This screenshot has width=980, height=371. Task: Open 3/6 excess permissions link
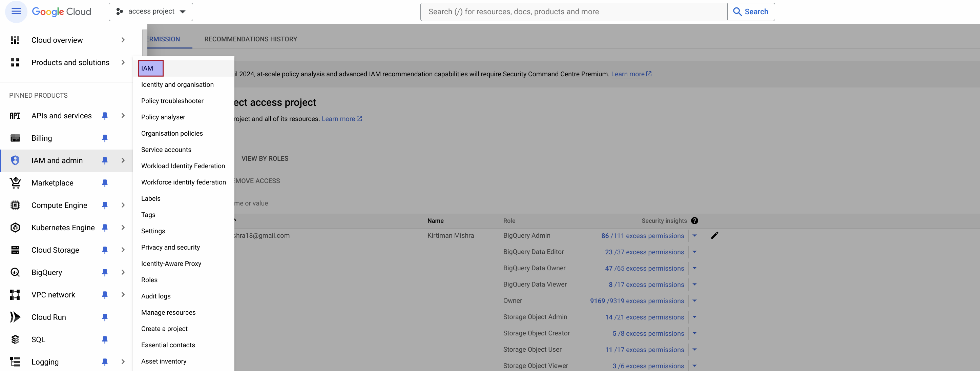tap(648, 366)
